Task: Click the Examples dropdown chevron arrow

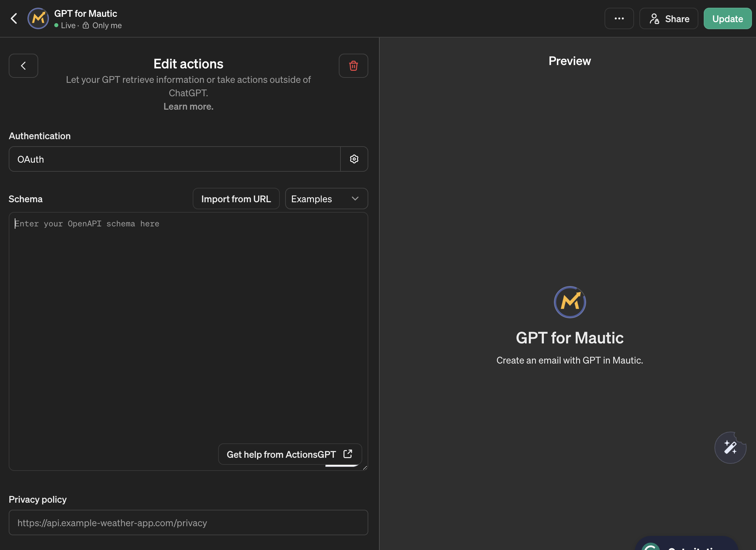Action: tap(355, 199)
